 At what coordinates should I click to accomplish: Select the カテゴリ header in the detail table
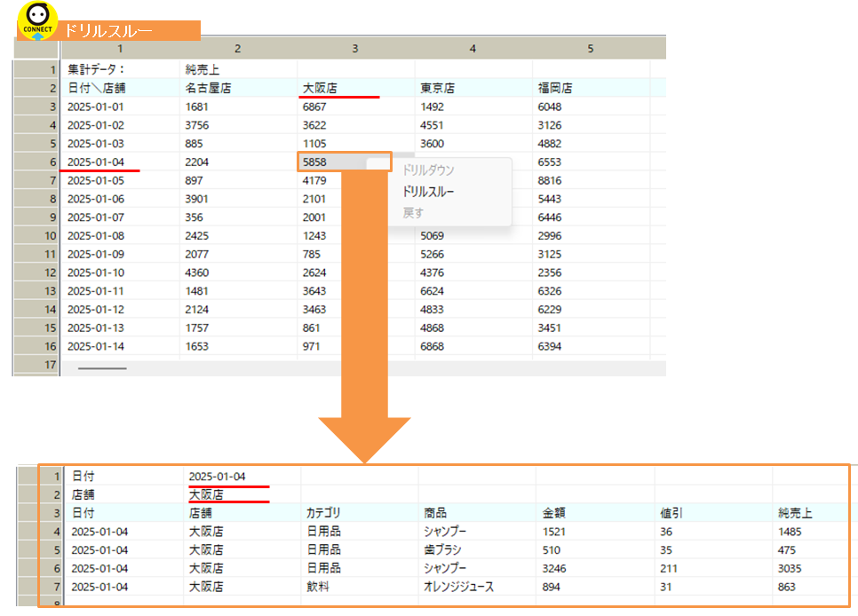click(x=360, y=513)
